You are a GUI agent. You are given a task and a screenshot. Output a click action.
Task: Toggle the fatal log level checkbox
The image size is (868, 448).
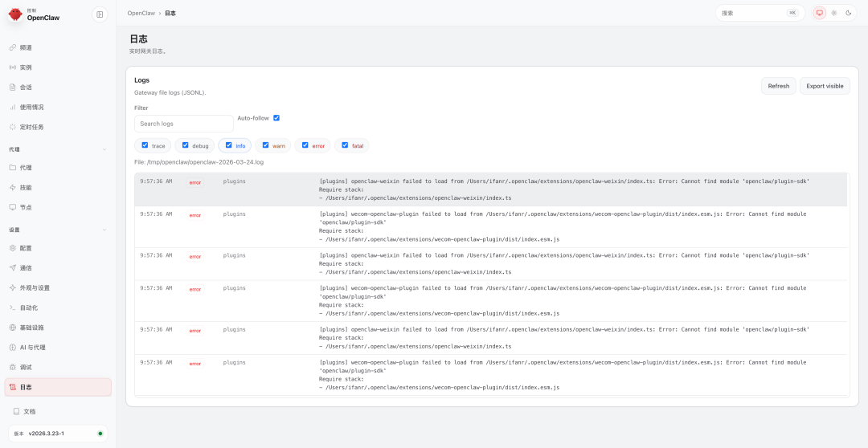[x=346, y=145]
